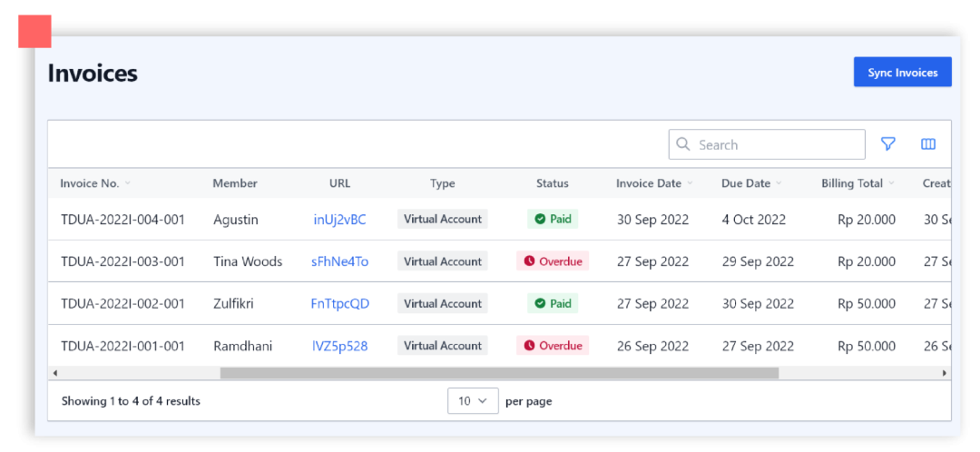Screen dimensions: 980x452
Task: Click the Sync Invoices button
Action: (903, 72)
